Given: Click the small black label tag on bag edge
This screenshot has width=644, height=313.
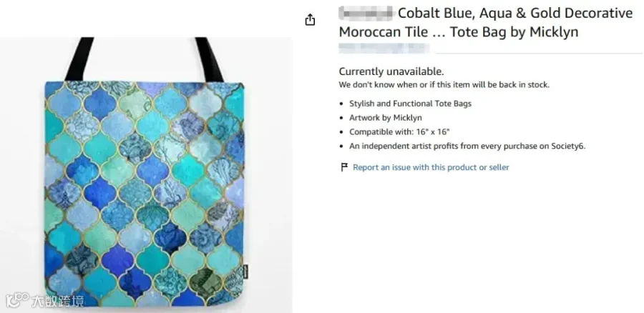Looking at the screenshot, I should coord(245,269).
